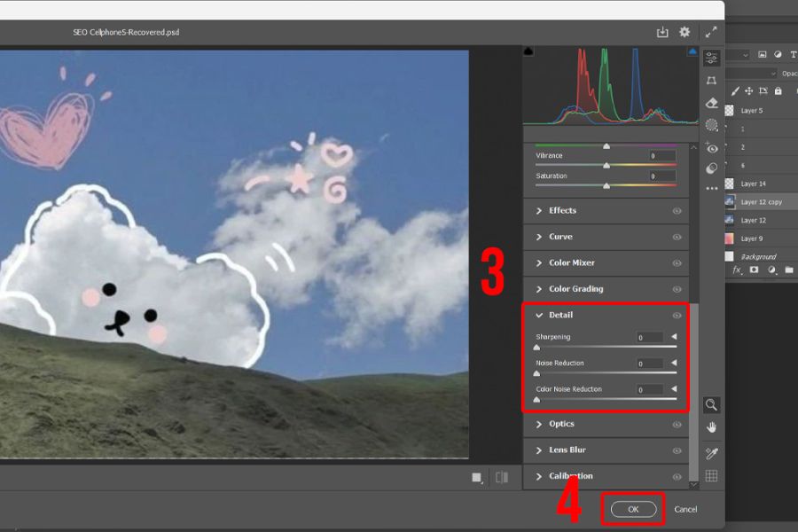Select the Zoom tool magnifier icon
The image size is (798, 532).
tap(711, 404)
